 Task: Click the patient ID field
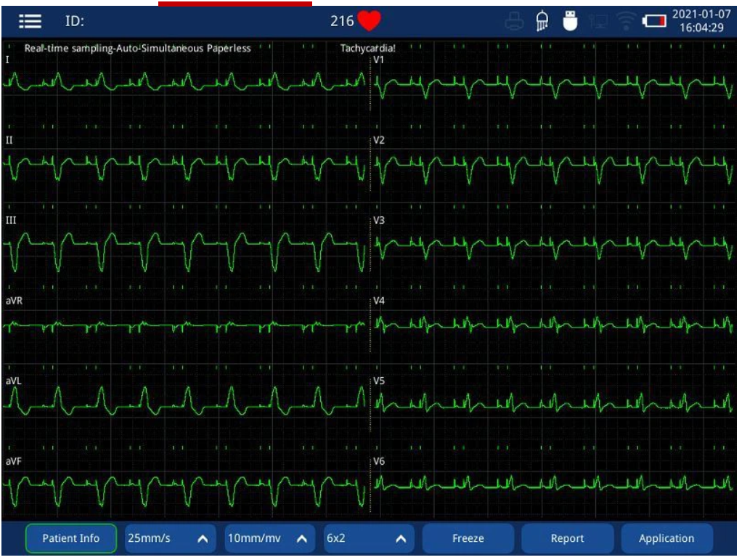tap(75, 21)
